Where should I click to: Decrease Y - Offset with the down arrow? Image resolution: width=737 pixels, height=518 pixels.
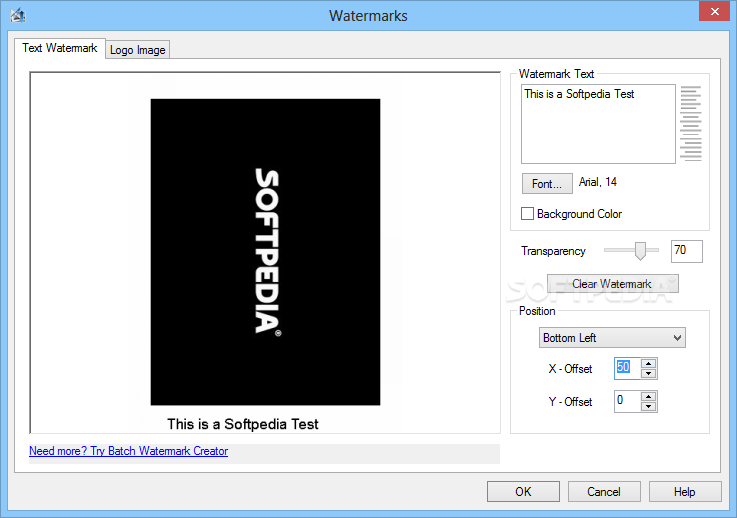pyautogui.click(x=649, y=407)
